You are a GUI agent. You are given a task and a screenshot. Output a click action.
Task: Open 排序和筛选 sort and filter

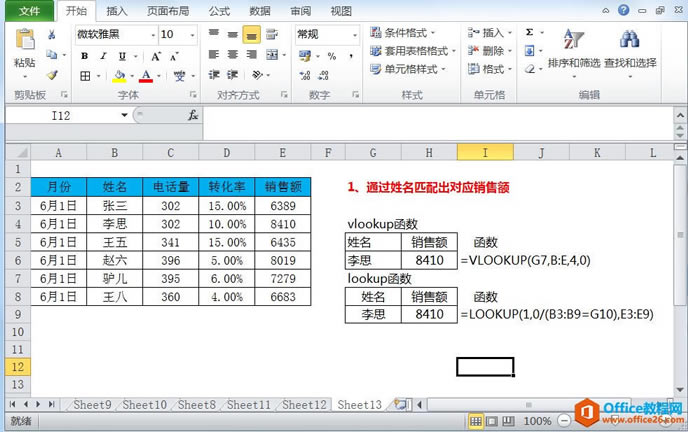573,53
